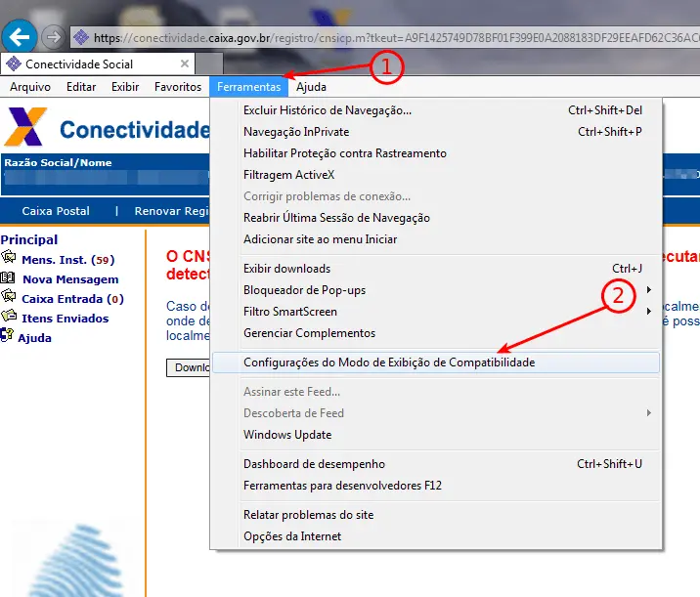The height and width of the screenshot is (597, 700).
Task: Open Bloqueador de Pop-ups entry
Action: coord(436,290)
